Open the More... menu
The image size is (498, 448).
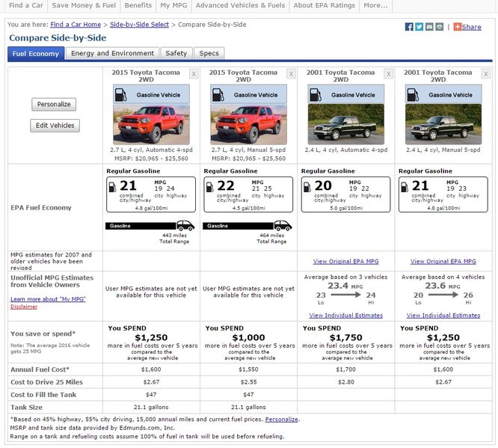375,5
